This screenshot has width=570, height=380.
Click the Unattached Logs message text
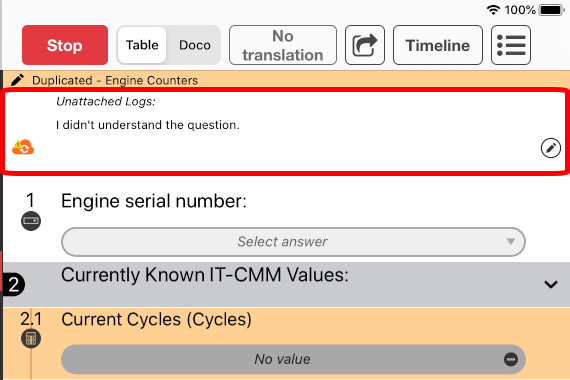coord(148,125)
